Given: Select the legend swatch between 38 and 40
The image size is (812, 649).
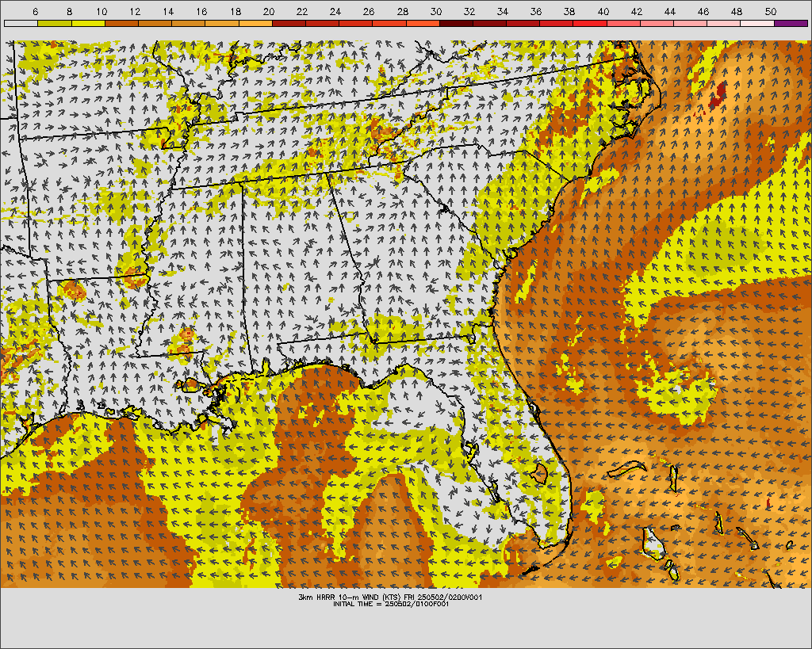Looking at the screenshot, I should [590, 23].
